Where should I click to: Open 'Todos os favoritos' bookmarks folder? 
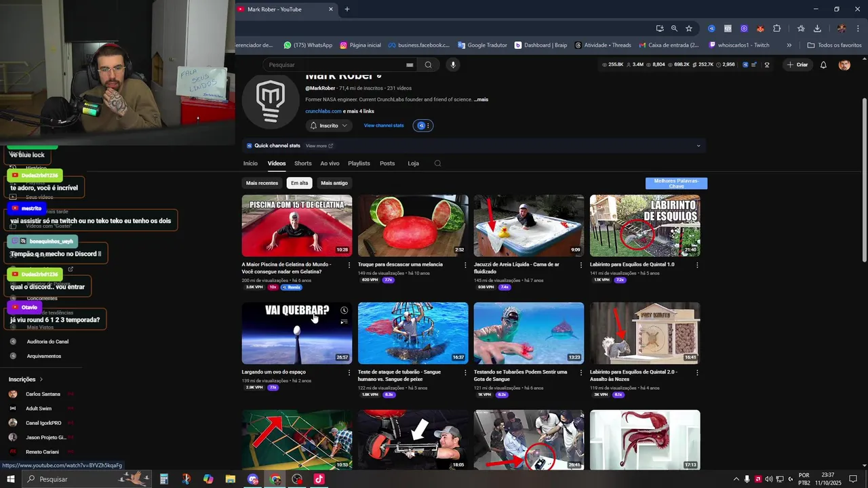click(x=834, y=45)
